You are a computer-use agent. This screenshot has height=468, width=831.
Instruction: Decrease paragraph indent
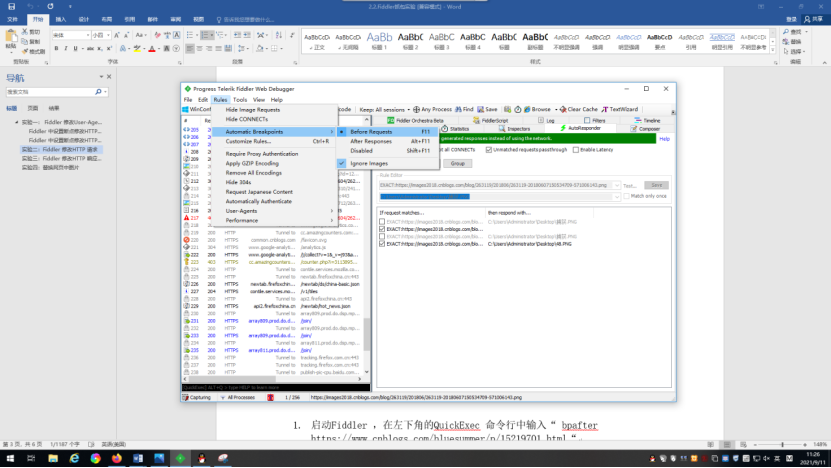point(237,35)
